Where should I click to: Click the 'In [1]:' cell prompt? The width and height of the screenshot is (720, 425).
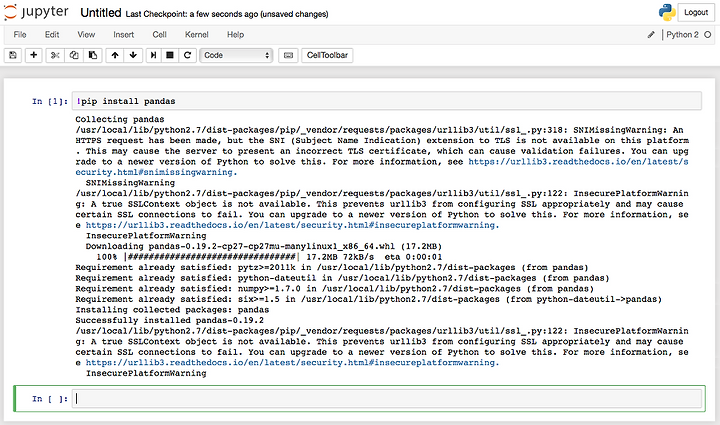click(x=50, y=101)
